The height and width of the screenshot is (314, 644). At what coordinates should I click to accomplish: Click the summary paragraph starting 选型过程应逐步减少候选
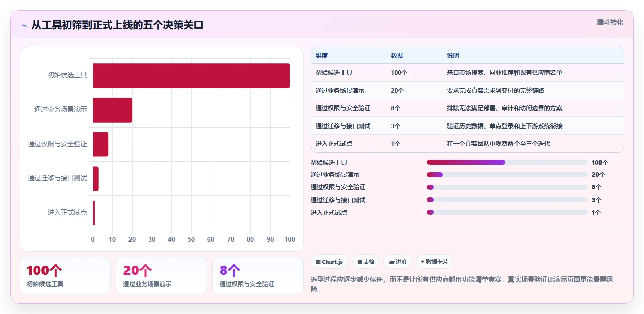click(462, 284)
